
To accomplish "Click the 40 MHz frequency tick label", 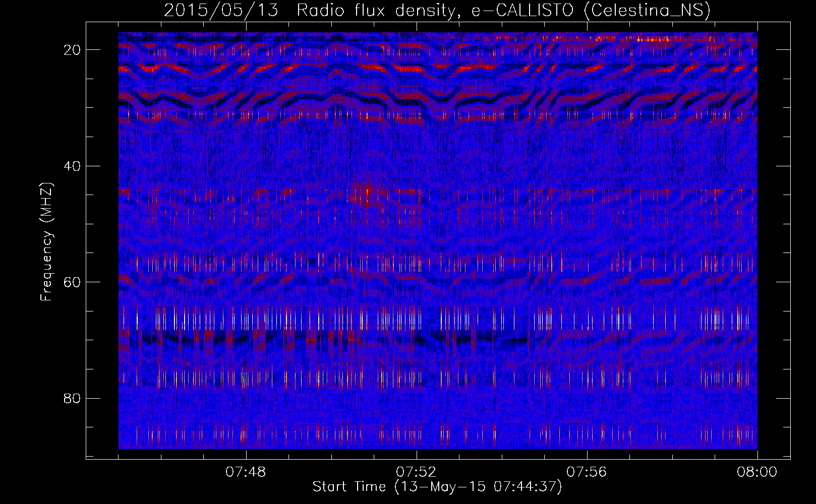I will tap(73, 166).
